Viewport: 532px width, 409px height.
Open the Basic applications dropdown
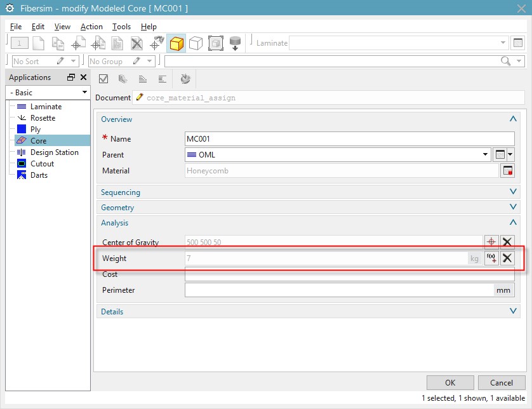pos(48,93)
